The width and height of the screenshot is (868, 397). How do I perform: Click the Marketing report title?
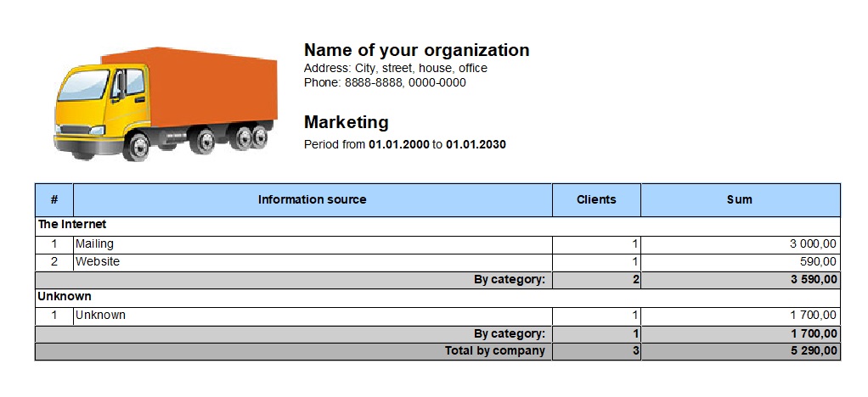tap(346, 122)
